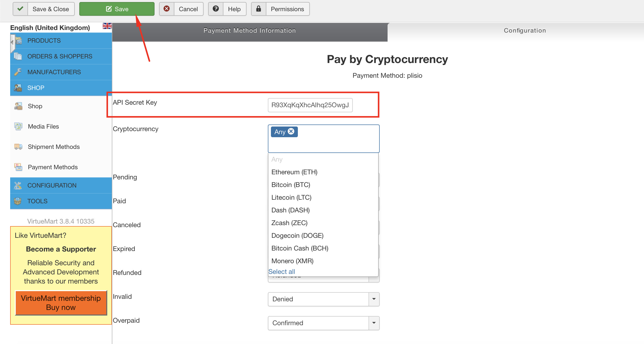The width and height of the screenshot is (644, 344).
Task: Open the Overpaid status dropdown arrow
Action: coord(374,323)
